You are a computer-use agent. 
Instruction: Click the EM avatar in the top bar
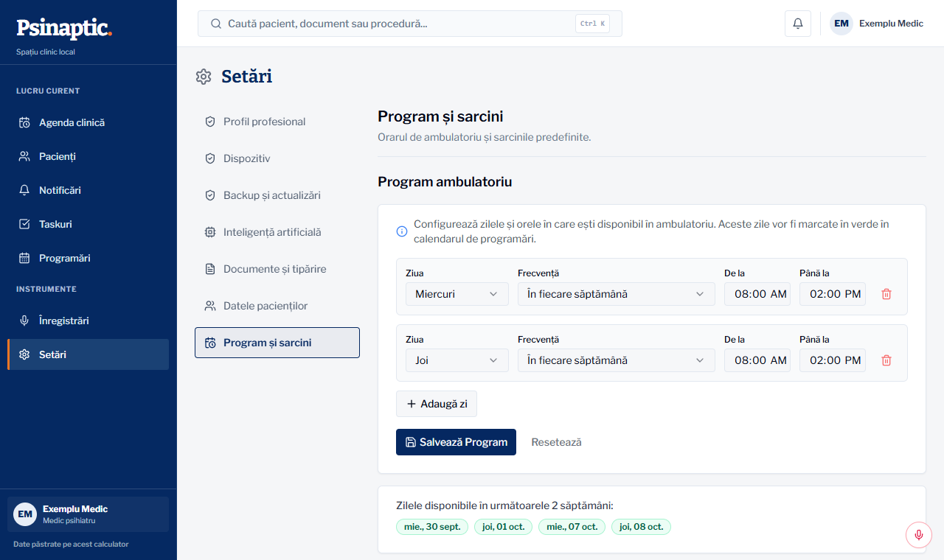click(841, 24)
